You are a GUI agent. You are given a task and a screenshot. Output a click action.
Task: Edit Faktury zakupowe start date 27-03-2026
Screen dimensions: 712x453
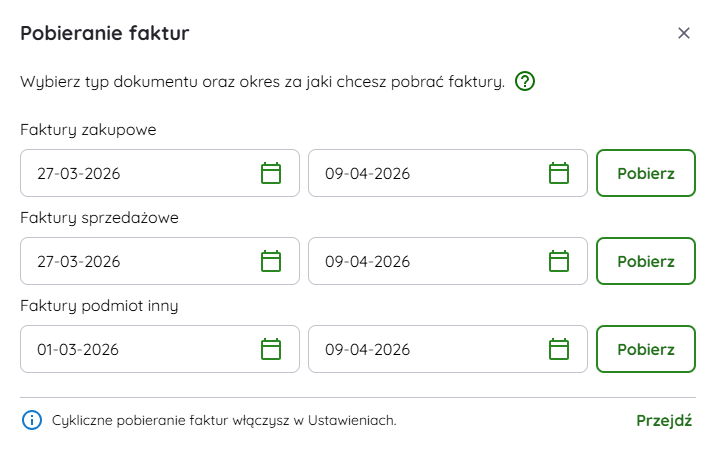[x=130, y=173]
